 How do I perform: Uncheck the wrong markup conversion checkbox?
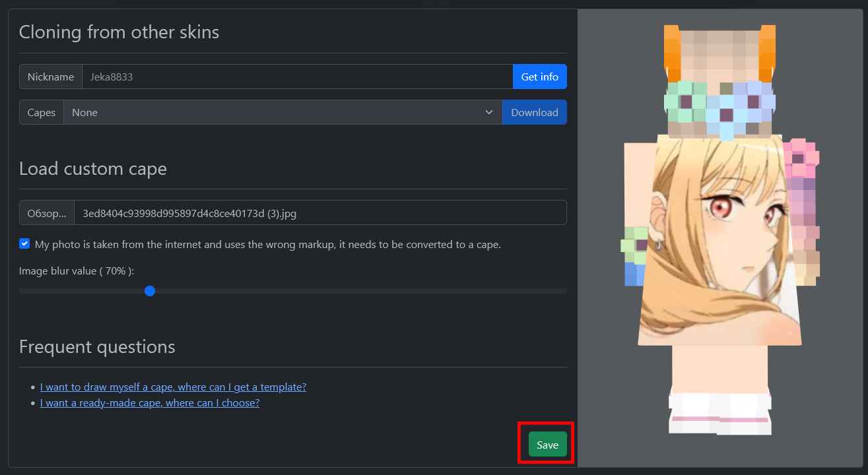coord(24,244)
